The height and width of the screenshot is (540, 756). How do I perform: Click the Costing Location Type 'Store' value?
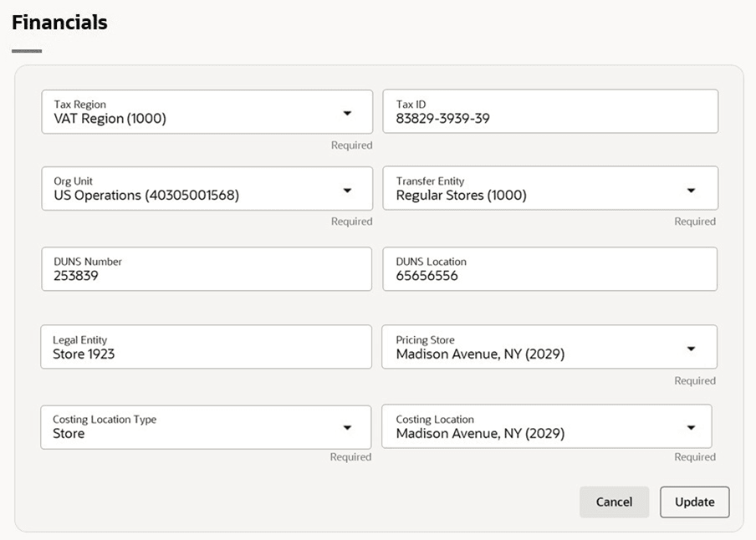pyautogui.click(x=69, y=434)
